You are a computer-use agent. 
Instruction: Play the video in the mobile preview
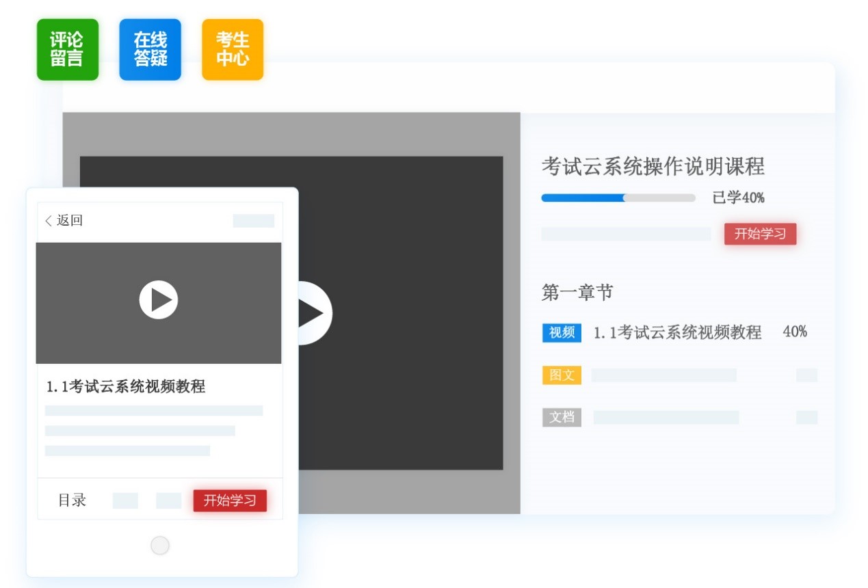[x=159, y=300]
